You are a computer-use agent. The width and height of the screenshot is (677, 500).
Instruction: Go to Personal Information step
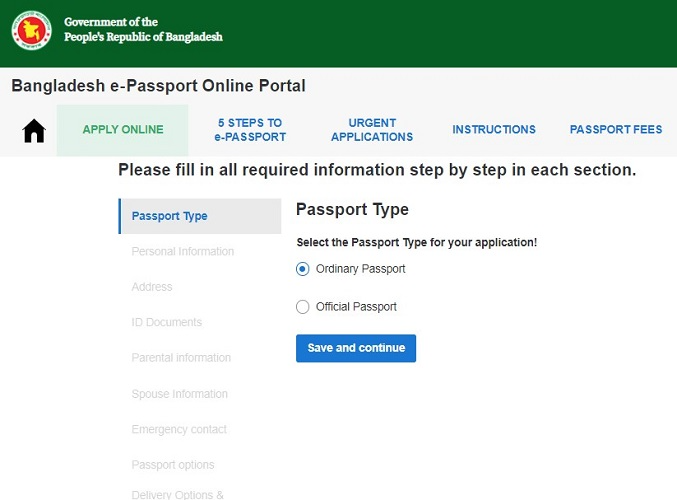[183, 252]
